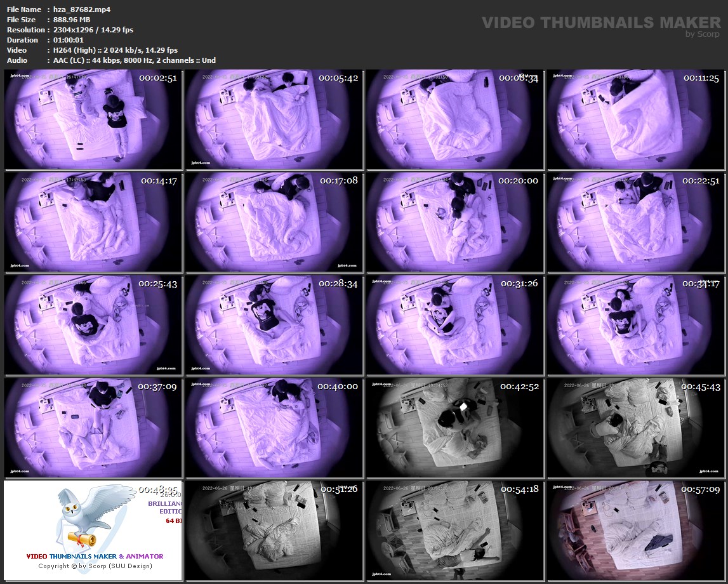728x584 pixels.
Task: Open the frame at 00:25:43
Action: pyautogui.click(x=93, y=326)
